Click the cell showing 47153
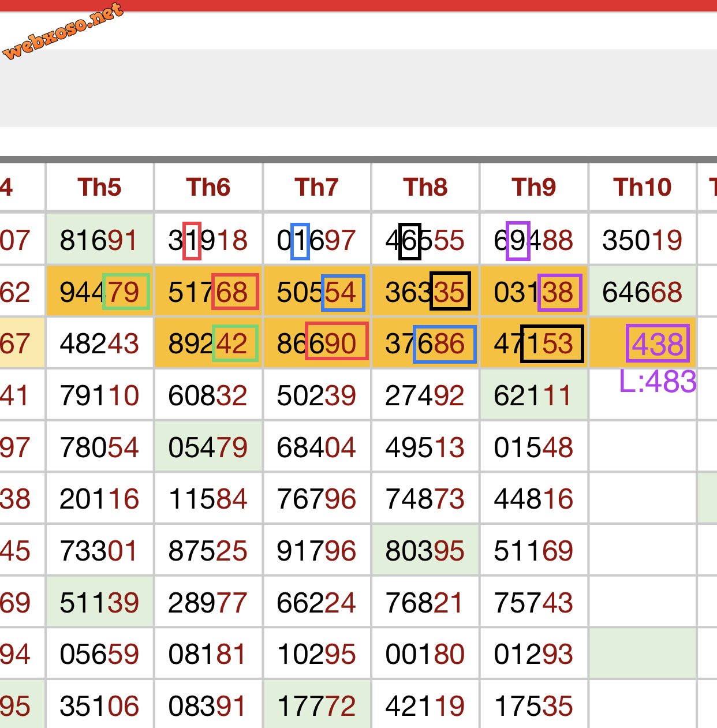This screenshot has height=728, width=717. tap(534, 344)
